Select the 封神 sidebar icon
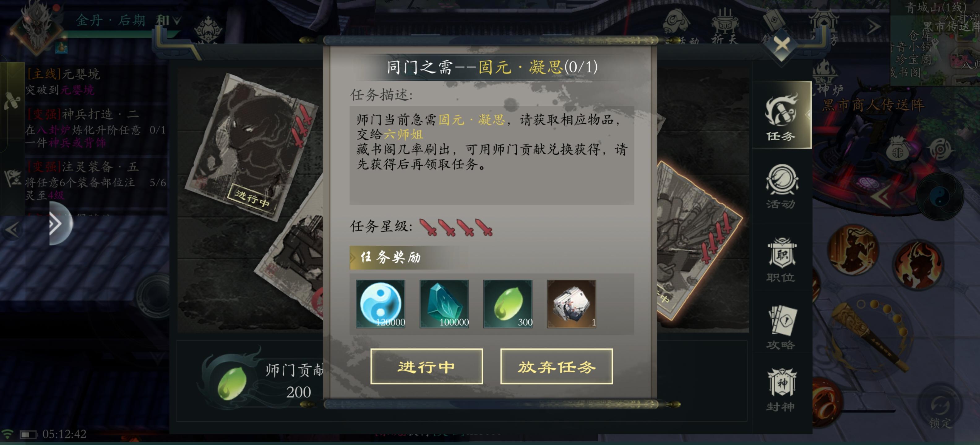 click(781, 390)
